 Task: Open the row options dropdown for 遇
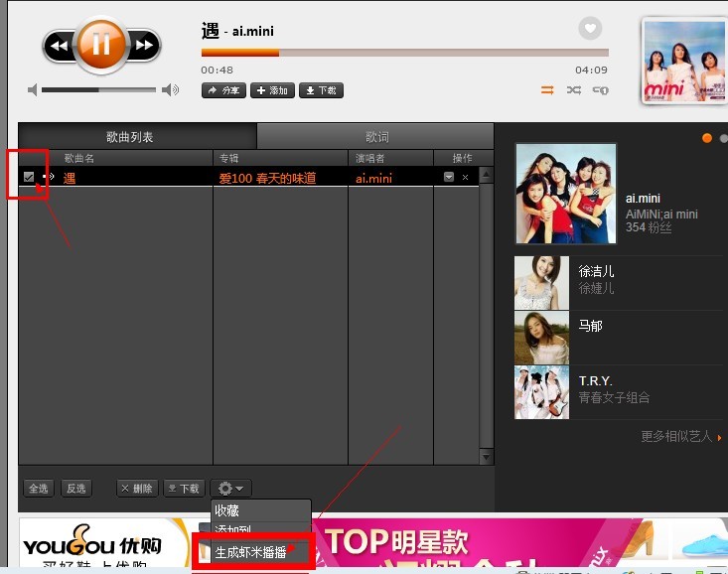pos(449,177)
